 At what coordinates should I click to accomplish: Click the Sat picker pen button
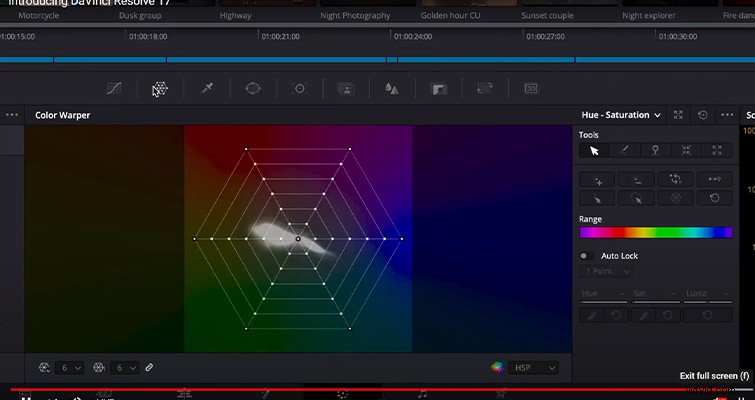click(643, 315)
